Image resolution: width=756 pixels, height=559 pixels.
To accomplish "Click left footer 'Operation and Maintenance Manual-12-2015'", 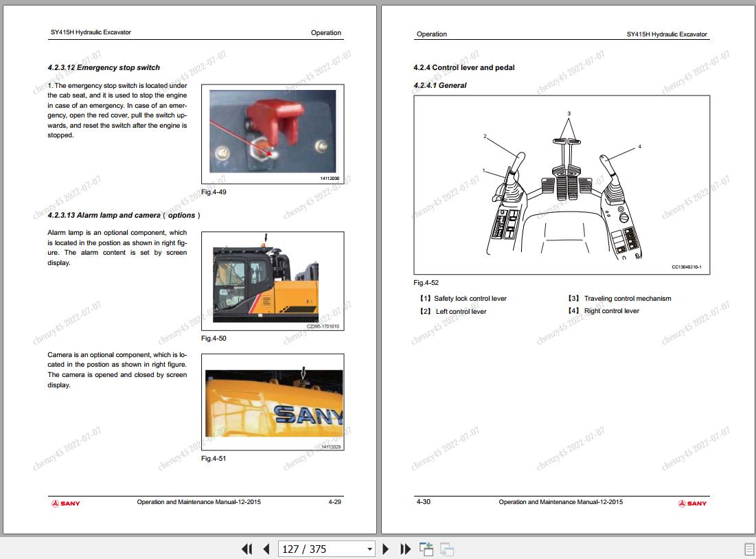I will (x=198, y=502).
